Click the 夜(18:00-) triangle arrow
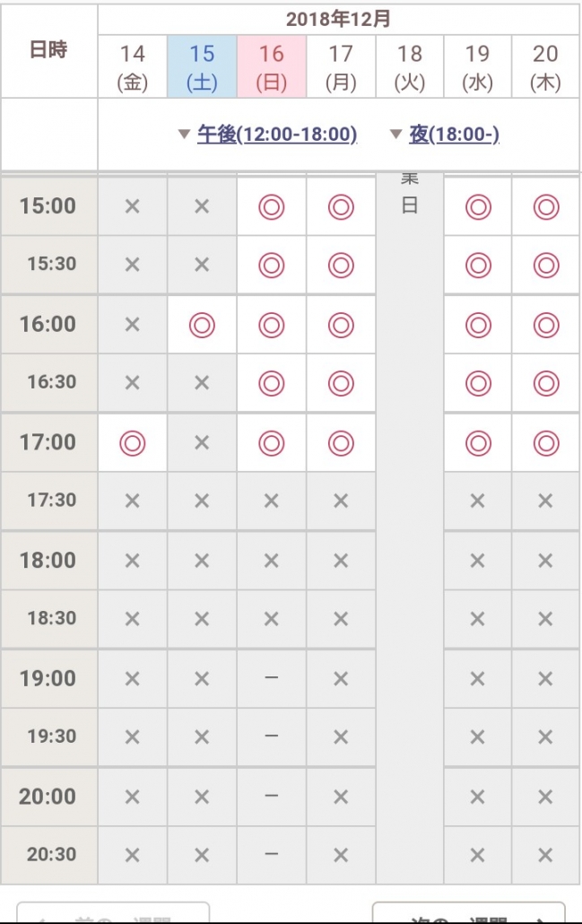 click(396, 135)
